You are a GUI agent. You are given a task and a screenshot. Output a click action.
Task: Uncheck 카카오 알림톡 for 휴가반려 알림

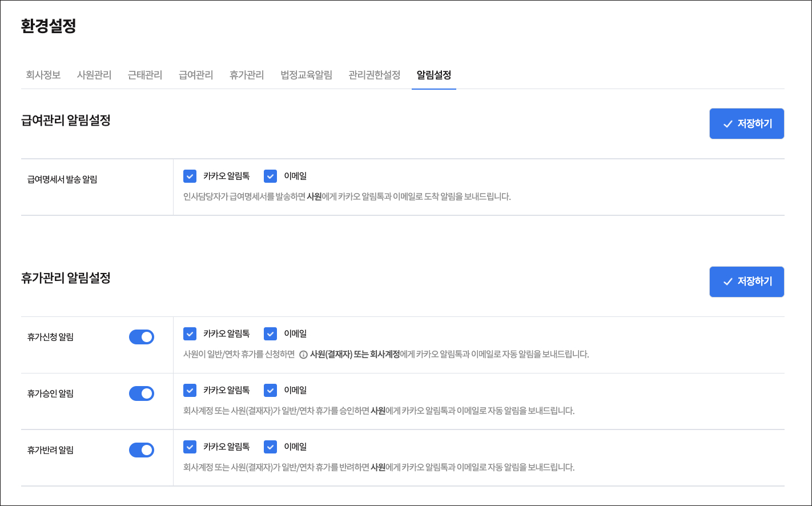point(190,447)
